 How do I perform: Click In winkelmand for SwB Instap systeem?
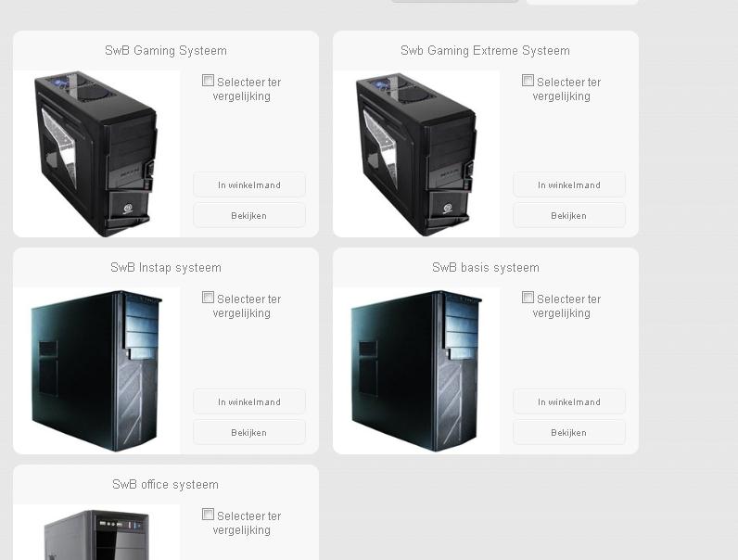coord(249,401)
